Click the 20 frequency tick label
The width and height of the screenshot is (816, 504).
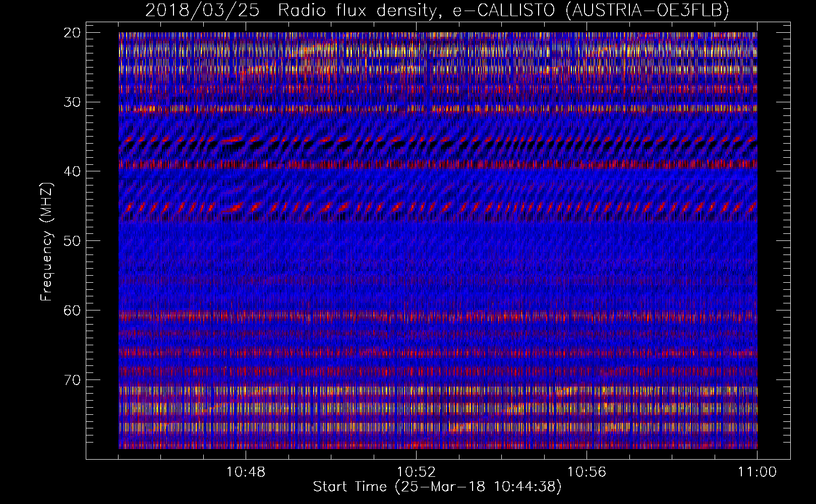tap(72, 33)
